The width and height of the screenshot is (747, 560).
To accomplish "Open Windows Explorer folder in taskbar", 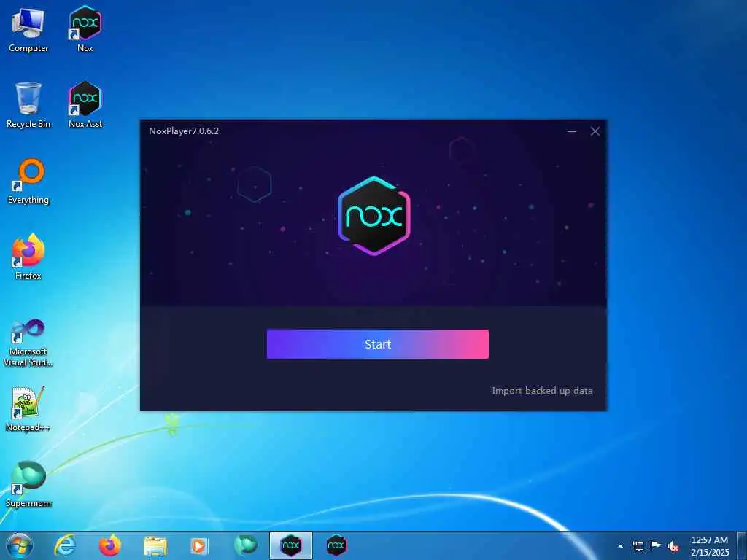I will click(x=155, y=545).
